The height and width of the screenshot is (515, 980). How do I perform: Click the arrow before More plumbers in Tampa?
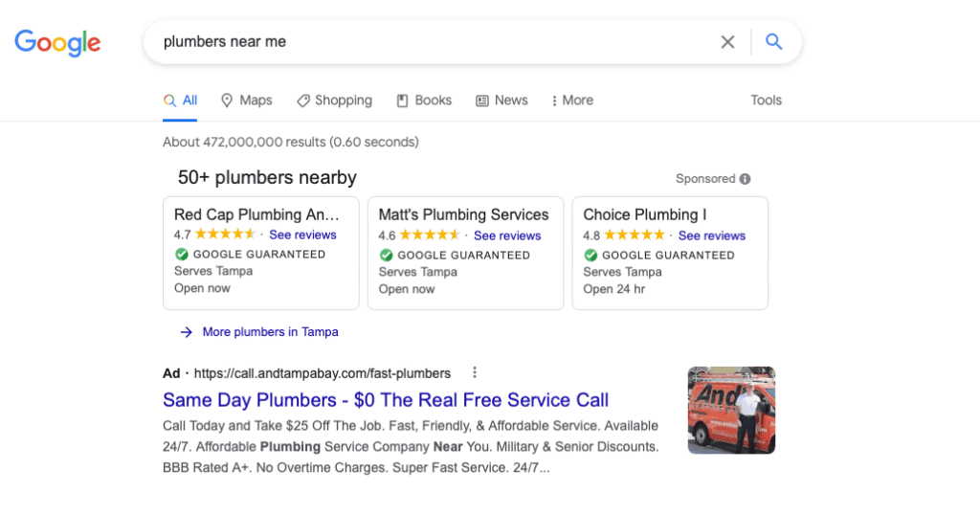click(x=187, y=332)
